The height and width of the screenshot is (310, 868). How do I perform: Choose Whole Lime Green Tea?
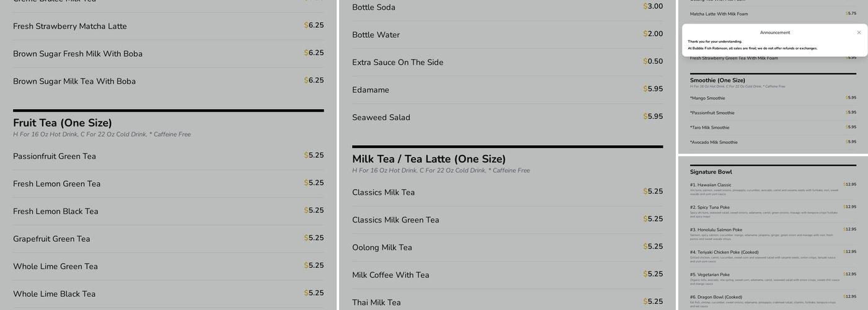click(x=55, y=267)
